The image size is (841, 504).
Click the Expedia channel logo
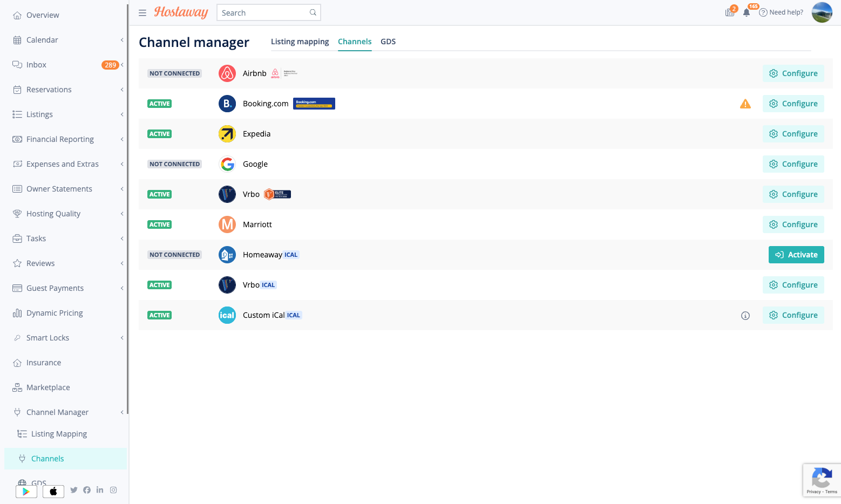(227, 134)
